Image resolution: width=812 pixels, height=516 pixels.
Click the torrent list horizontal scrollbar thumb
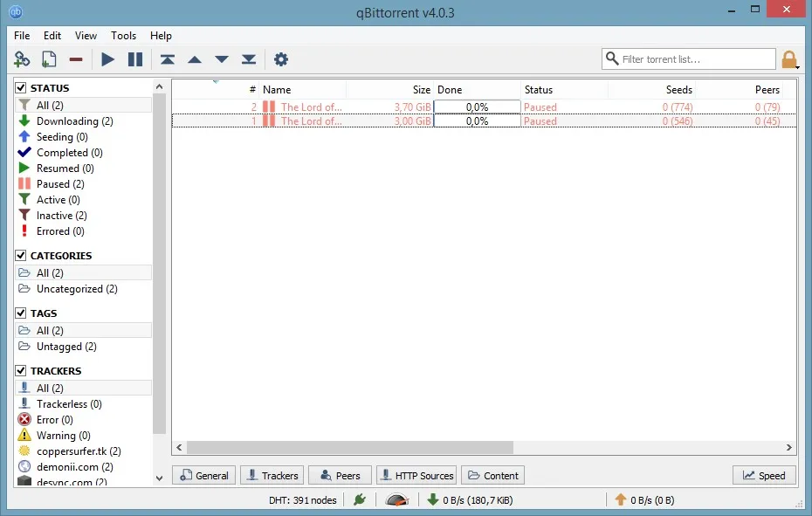pyautogui.click(x=350, y=447)
